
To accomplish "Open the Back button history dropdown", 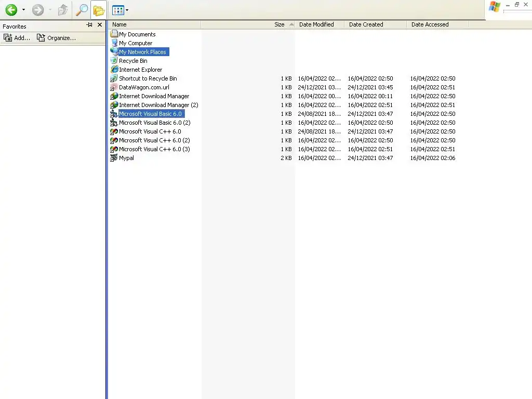I will [23, 10].
